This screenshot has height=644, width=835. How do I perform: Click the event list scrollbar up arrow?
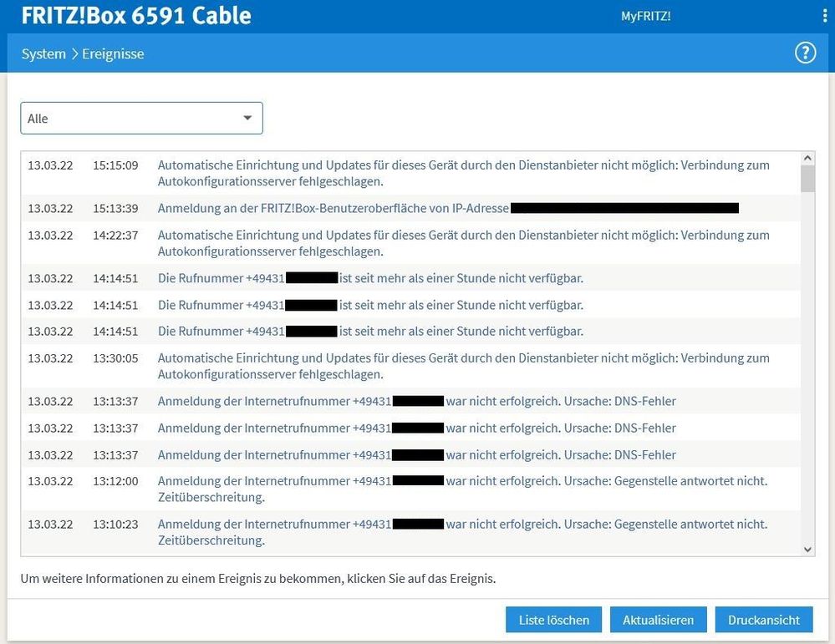(x=807, y=158)
